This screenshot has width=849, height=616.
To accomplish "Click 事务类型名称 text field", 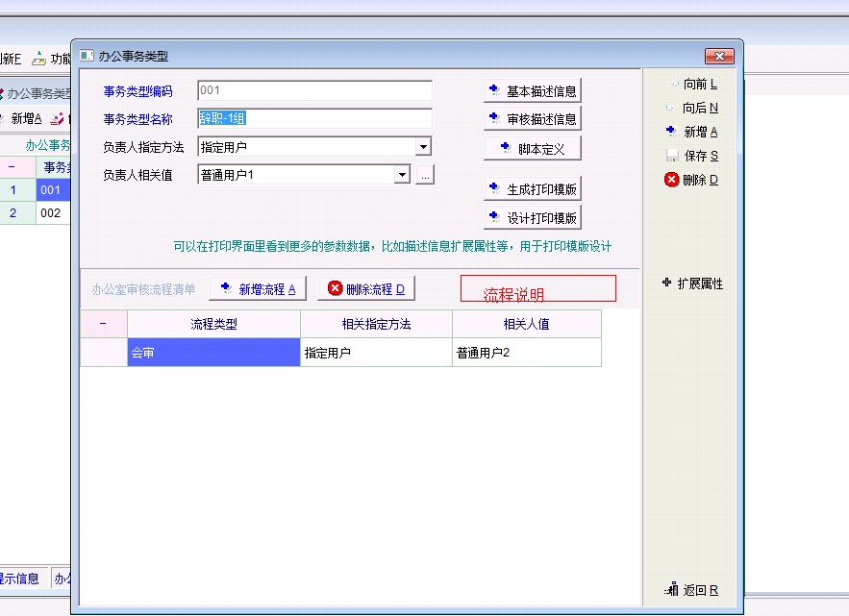I will [x=314, y=119].
